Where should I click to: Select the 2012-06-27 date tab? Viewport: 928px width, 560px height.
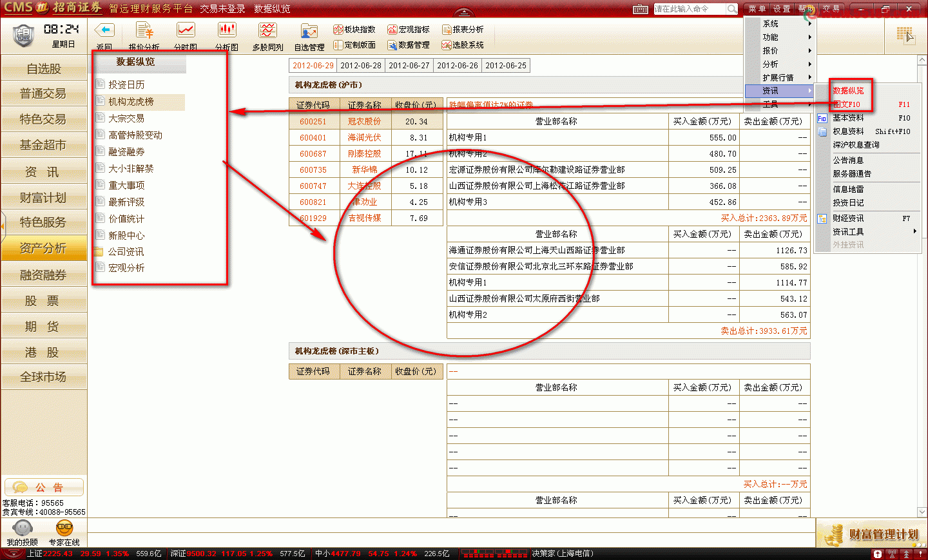[409, 66]
